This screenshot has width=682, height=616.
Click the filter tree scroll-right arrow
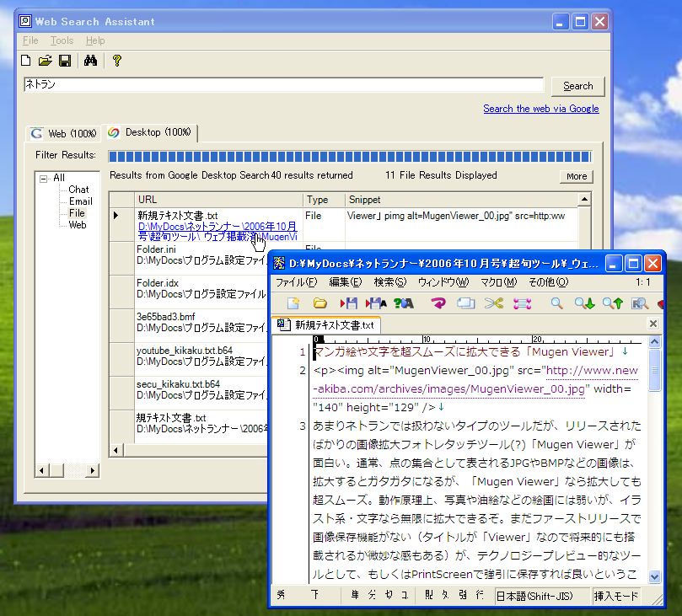(x=92, y=470)
